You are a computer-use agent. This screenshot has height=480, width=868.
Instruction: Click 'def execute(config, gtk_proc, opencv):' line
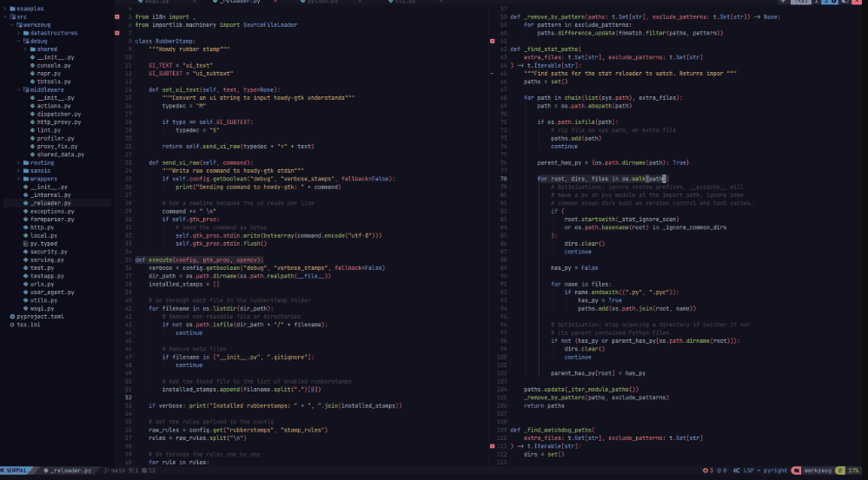tap(199, 260)
